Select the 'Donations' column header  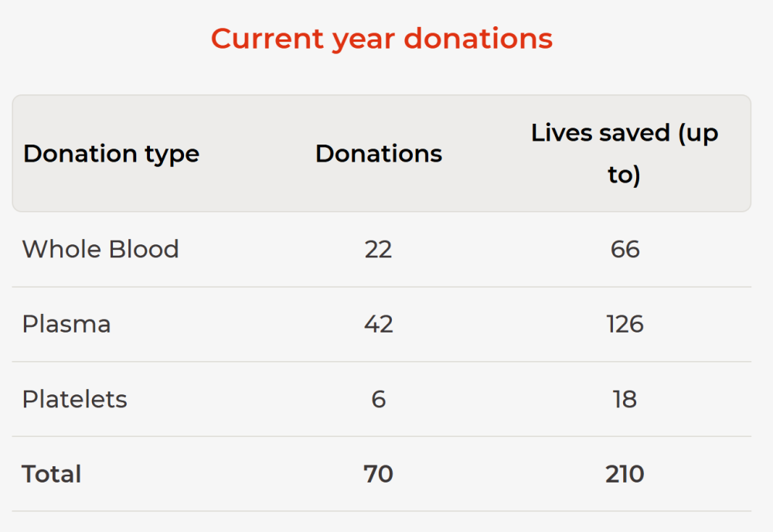point(379,153)
